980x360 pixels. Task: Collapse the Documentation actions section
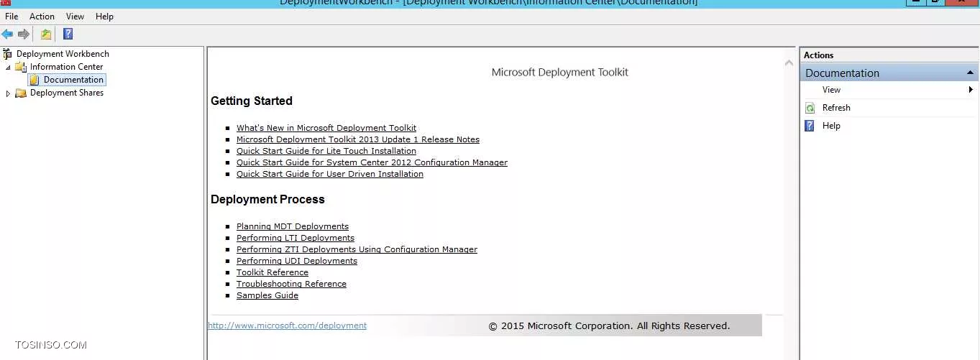[971, 73]
